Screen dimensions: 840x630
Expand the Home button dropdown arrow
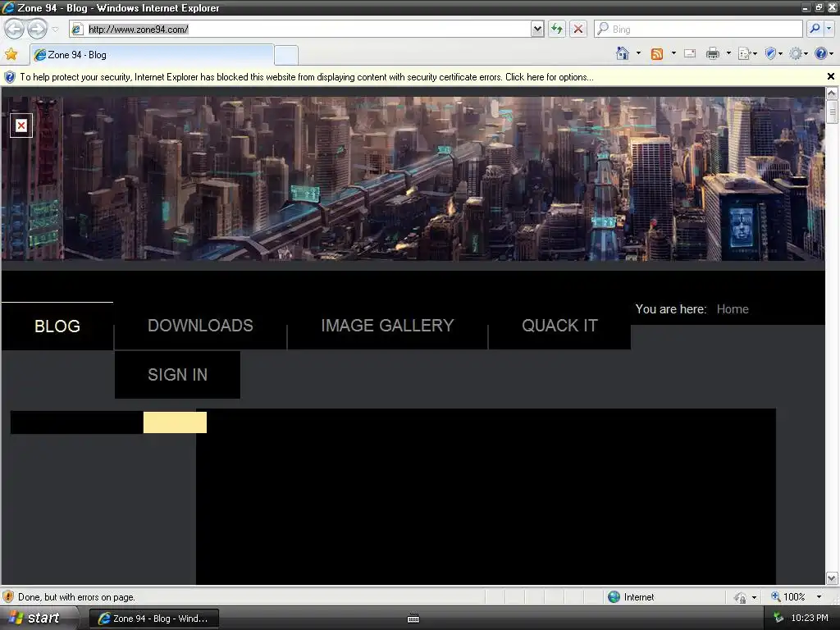(x=638, y=53)
